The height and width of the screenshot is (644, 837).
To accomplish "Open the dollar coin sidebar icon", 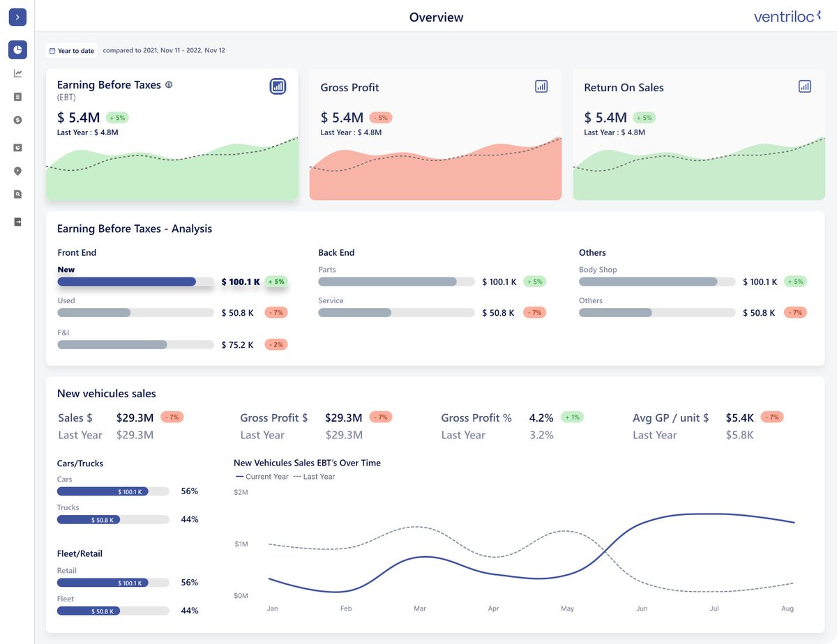I will point(17,120).
